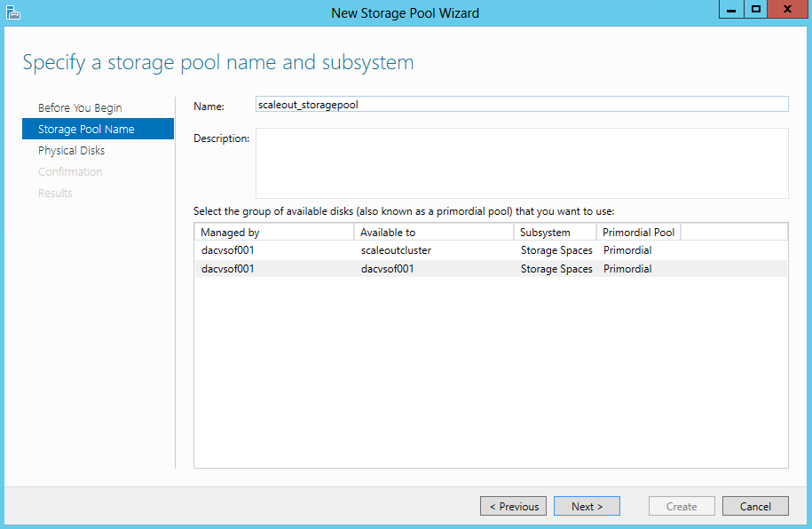Cancel the storage pool wizard
This screenshot has height=529, width=812.
tap(755, 506)
